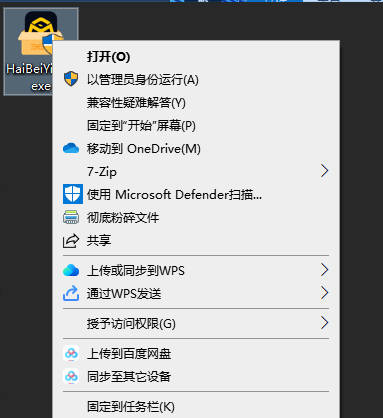The image size is (383, 418).
Task: Click the file shredder icon beside 彻底粉碎文件
Action: (71, 217)
